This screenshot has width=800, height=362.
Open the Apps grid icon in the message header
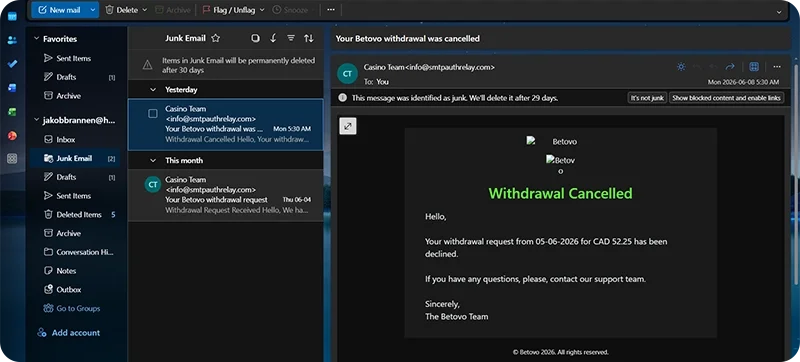click(x=754, y=67)
